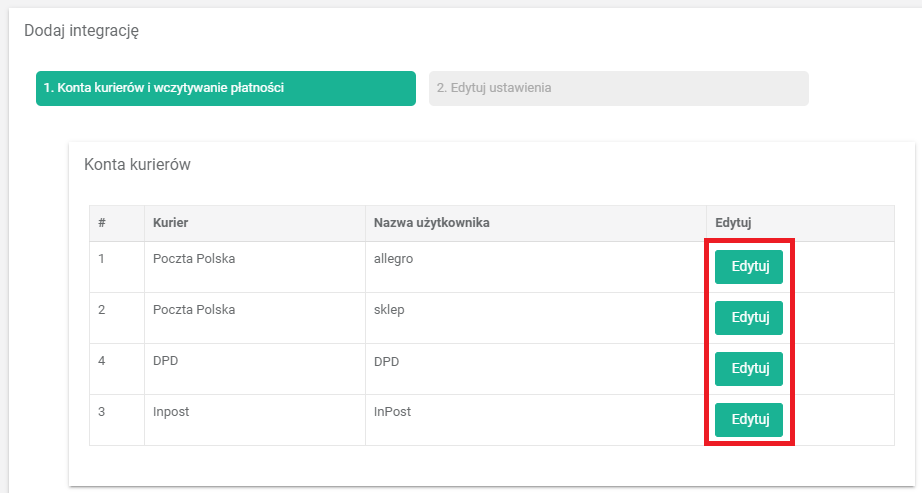Viewport: 922px width, 493px height.
Task: Click the Inpost courier name cell
Action: tap(171, 412)
